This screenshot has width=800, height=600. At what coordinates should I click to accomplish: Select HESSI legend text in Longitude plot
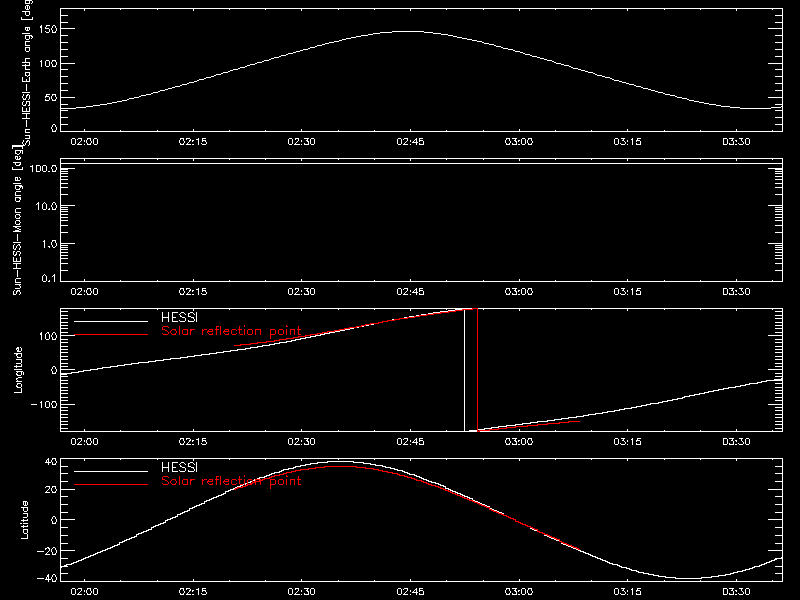[x=179, y=318]
